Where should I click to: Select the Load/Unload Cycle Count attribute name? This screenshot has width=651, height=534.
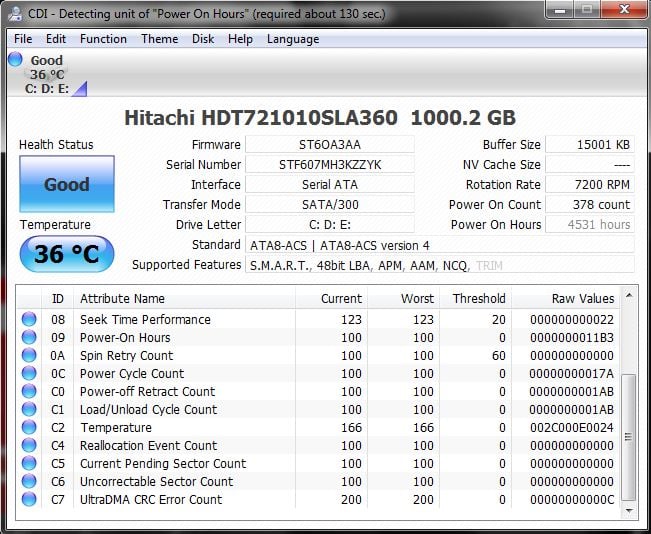(x=148, y=409)
